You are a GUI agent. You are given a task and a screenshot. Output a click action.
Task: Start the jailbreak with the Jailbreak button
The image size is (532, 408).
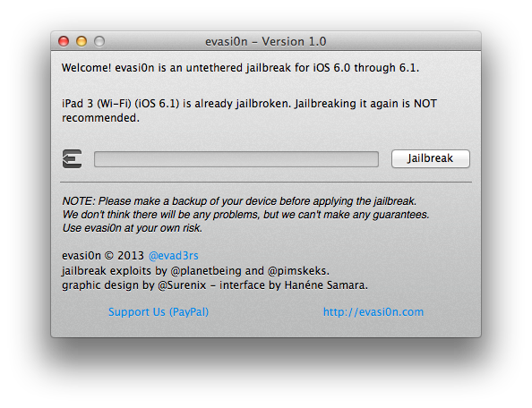(431, 158)
